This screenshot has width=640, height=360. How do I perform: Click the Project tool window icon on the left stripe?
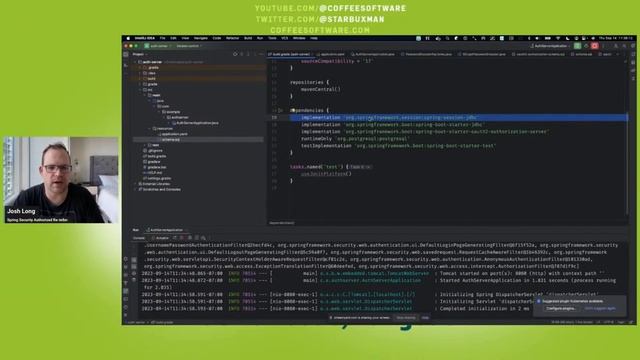pos(126,54)
